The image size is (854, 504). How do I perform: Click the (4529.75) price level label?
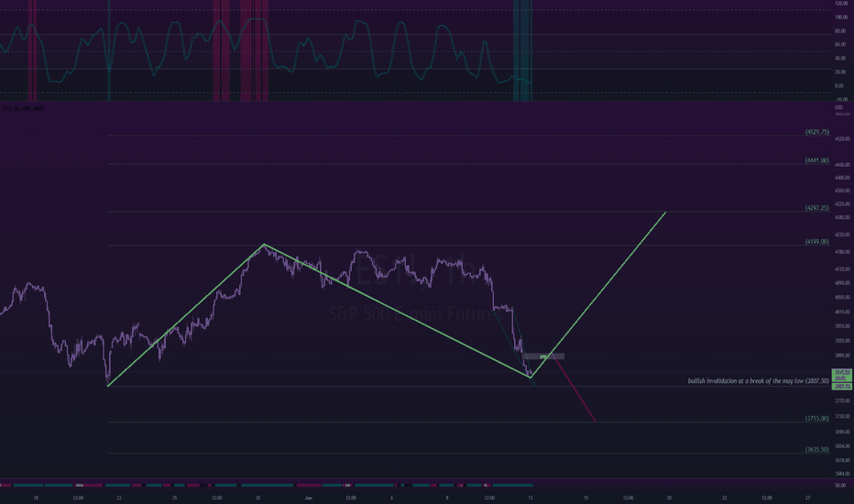click(x=817, y=132)
